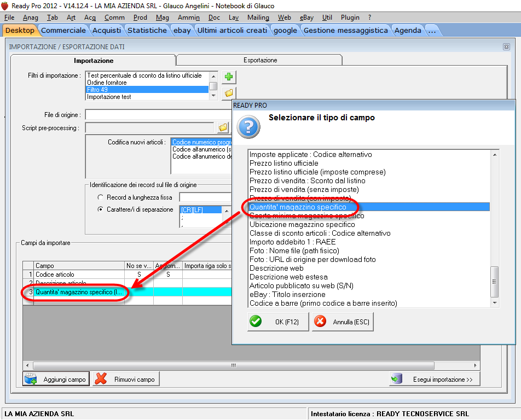Select Imposte applicate : Codice alternativo

[x=369, y=154]
